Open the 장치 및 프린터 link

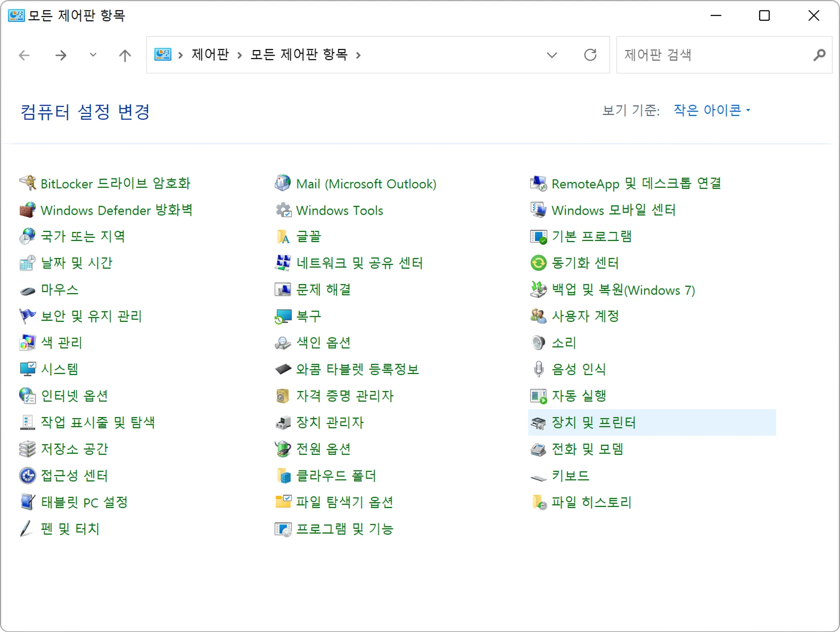[x=593, y=422]
